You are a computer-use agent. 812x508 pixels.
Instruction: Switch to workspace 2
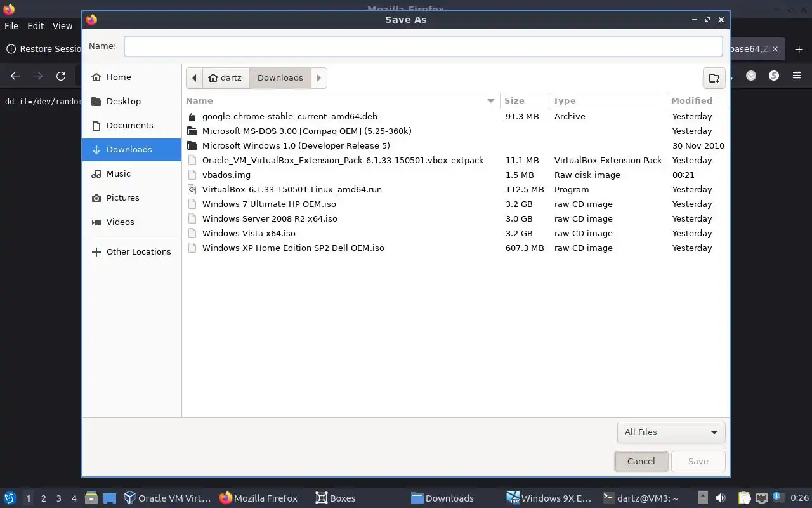[x=43, y=498]
